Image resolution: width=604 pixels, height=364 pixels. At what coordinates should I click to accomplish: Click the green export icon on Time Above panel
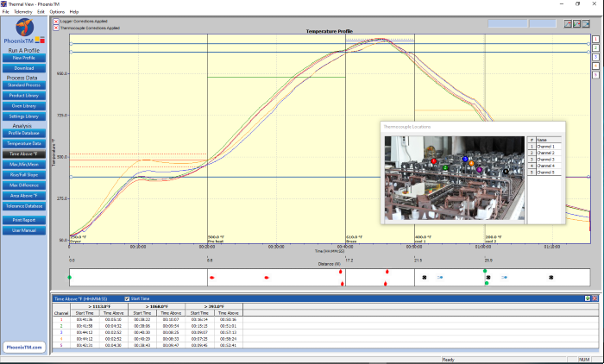pos(588,298)
